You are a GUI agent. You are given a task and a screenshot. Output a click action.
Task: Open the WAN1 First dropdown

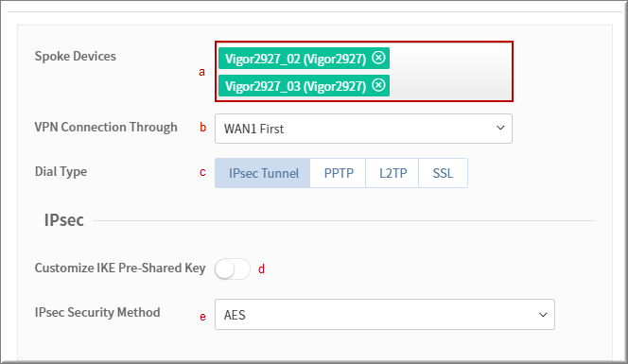tap(363, 129)
